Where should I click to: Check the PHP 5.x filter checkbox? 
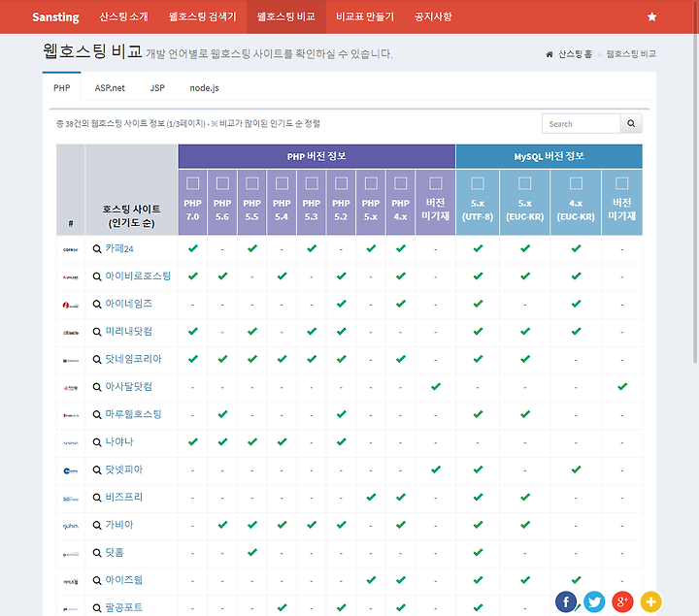pos(371,183)
